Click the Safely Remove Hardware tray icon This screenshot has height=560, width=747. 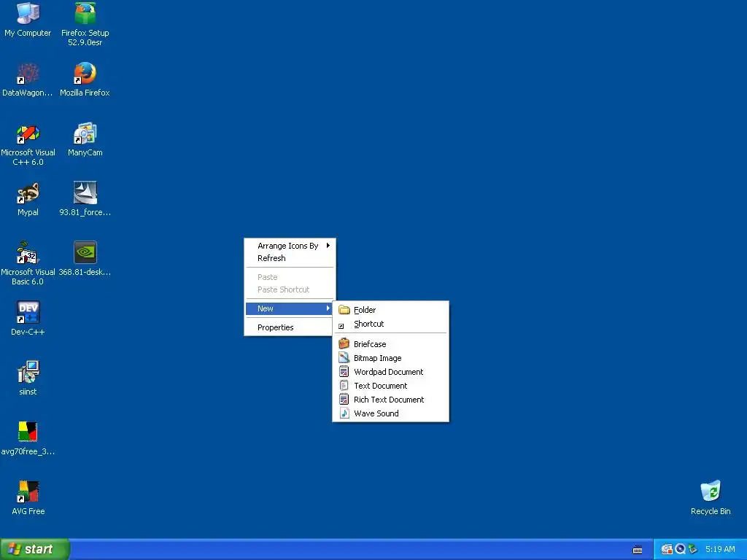coord(693,549)
